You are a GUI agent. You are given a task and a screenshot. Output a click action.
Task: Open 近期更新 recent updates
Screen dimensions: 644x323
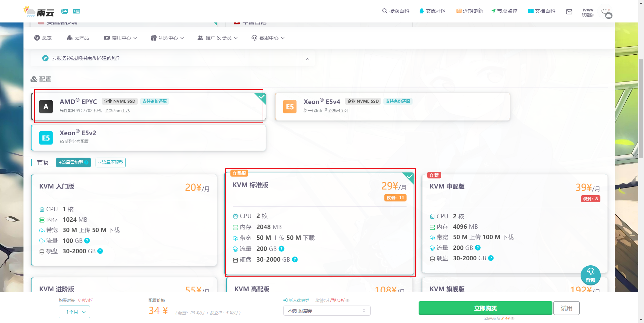pyautogui.click(x=470, y=11)
